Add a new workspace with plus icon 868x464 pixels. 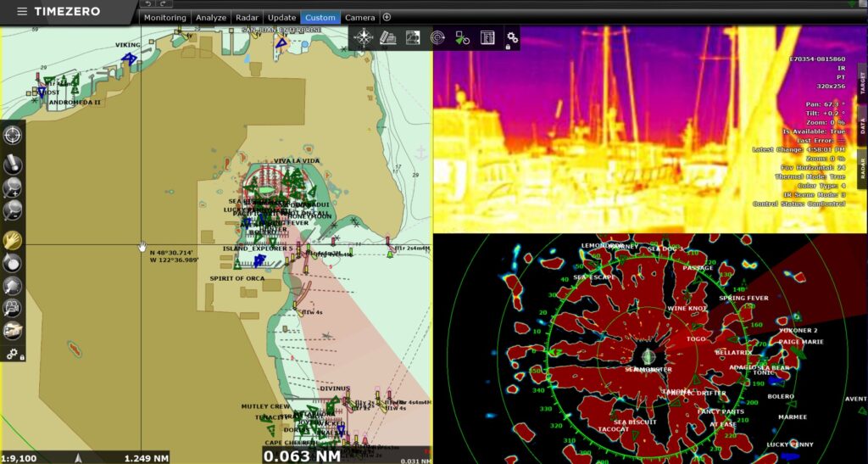[387, 17]
